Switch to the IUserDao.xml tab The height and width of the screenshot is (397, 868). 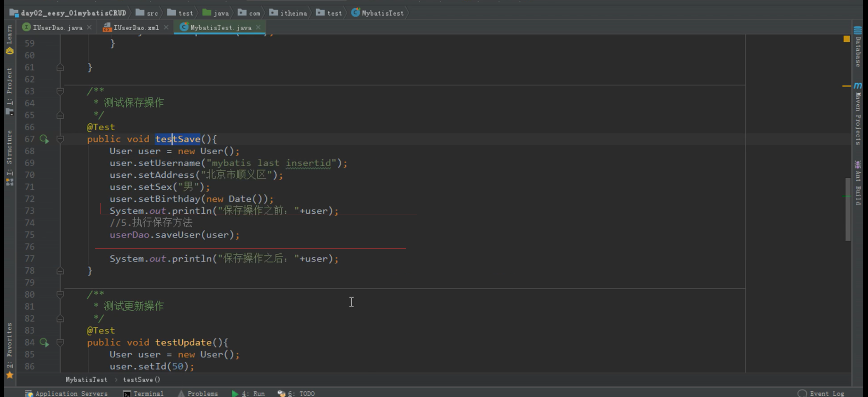point(136,27)
